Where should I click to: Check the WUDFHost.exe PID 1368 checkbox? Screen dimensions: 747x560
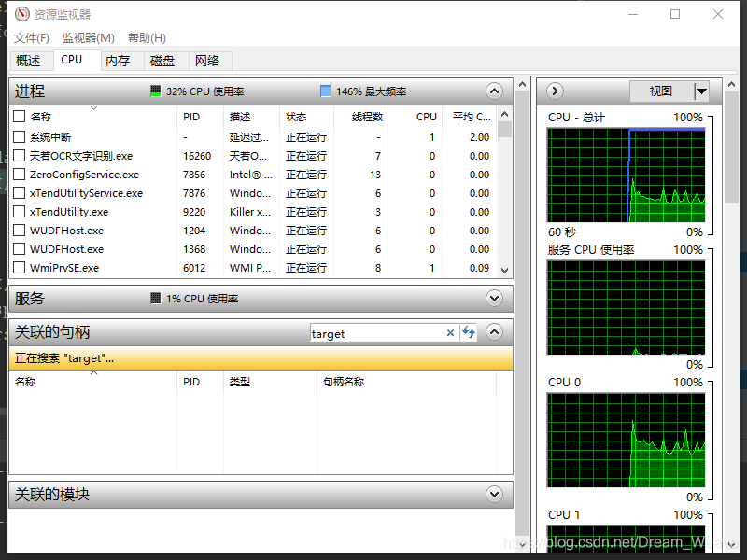[x=19, y=249]
